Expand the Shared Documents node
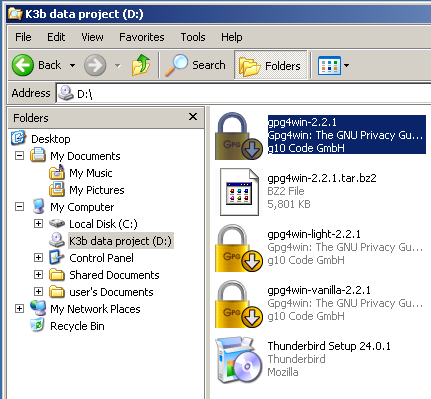The image size is (431, 399). (x=39, y=275)
